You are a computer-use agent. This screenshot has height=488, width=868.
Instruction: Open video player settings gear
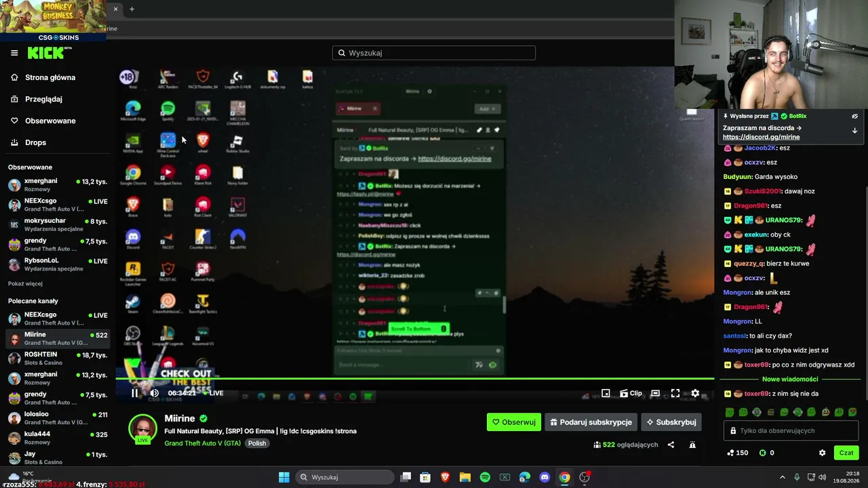(695, 393)
